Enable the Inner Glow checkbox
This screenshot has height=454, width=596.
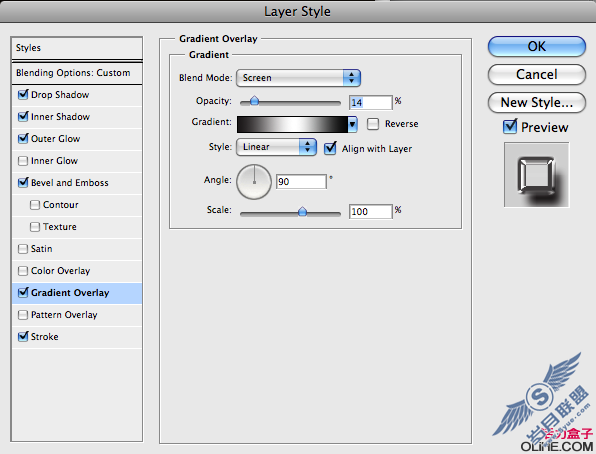[23, 161]
